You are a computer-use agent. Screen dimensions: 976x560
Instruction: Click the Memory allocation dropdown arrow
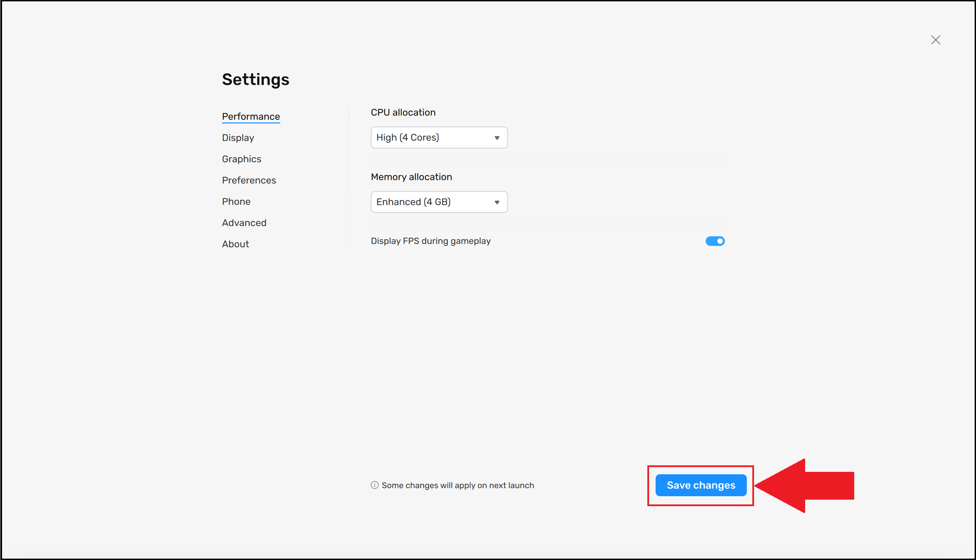tap(497, 202)
